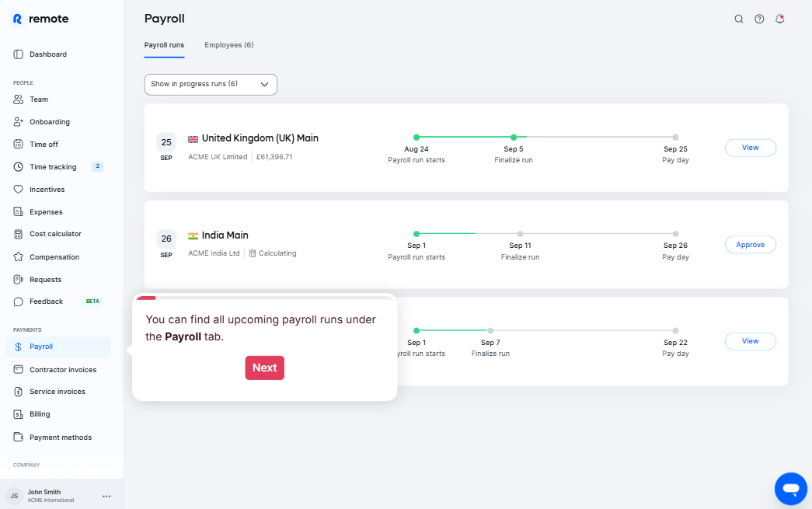Go to Contractor invoices in sidebar
812x509 pixels.
[x=62, y=370]
